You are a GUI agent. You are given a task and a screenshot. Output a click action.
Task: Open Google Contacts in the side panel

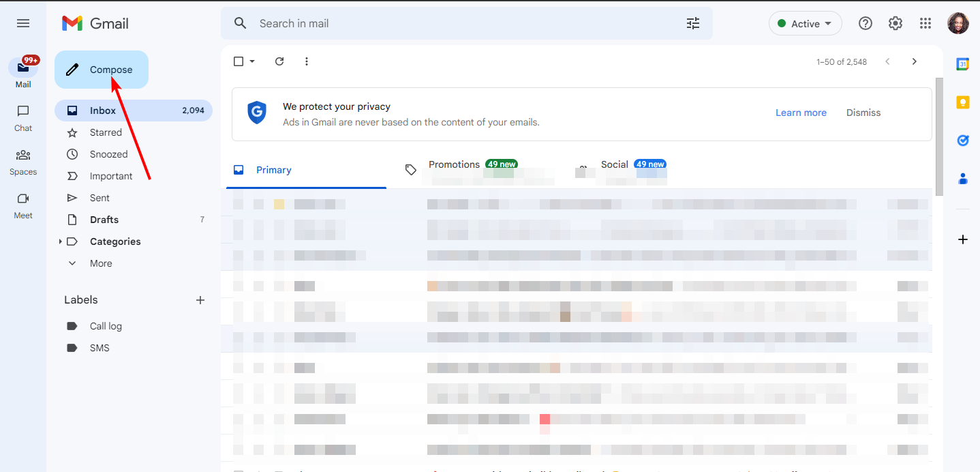click(x=962, y=179)
